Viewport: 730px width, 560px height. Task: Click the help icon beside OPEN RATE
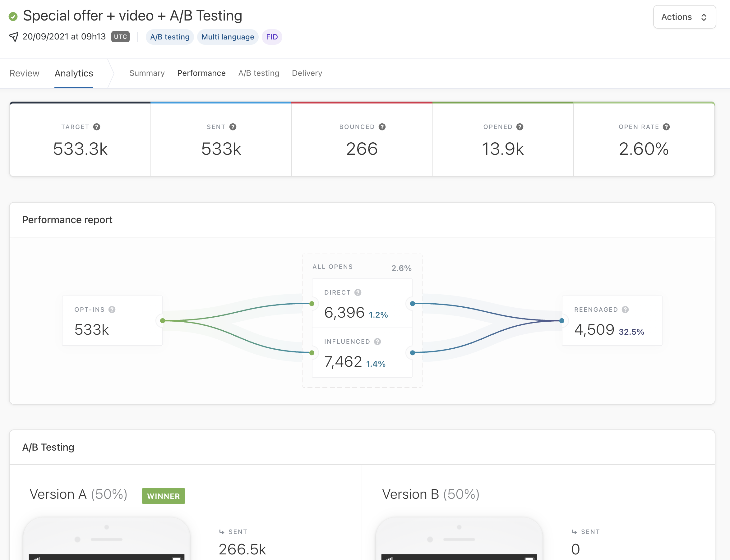(x=666, y=127)
